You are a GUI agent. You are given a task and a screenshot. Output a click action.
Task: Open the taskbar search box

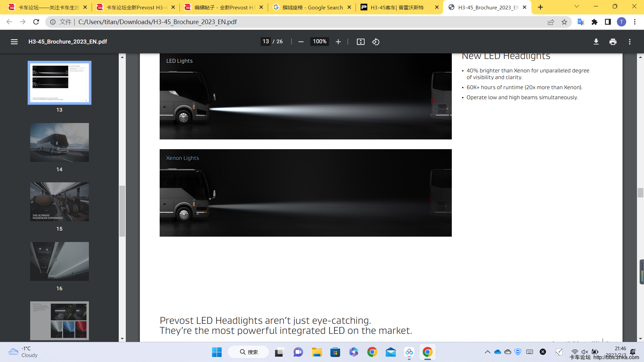pyautogui.click(x=249, y=352)
